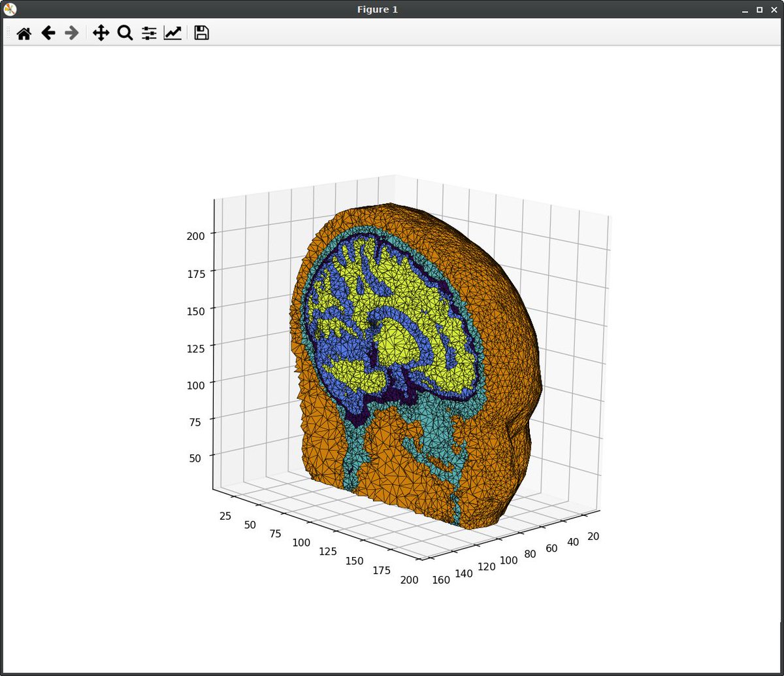Activate the Zoom to rectangle tool
The width and height of the screenshot is (784, 676).
(125, 33)
